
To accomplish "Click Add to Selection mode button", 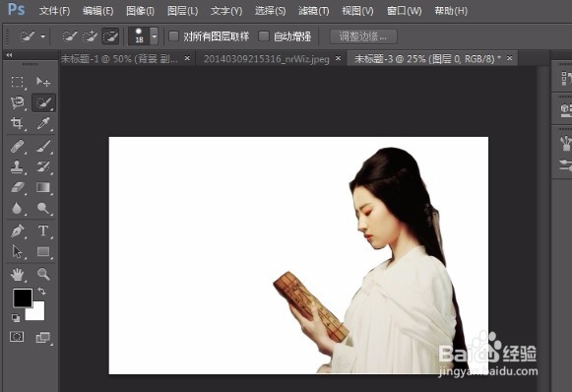I will click(90, 36).
